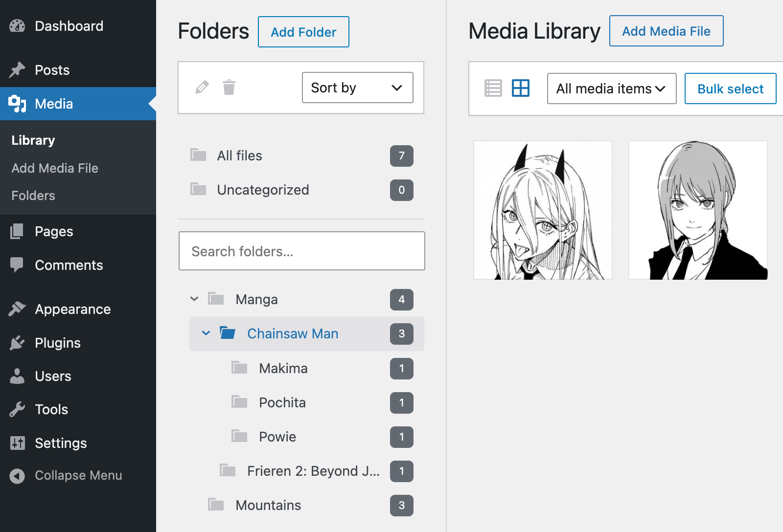Open the Plugins menu item
783x532 pixels.
(x=78, y=343)
